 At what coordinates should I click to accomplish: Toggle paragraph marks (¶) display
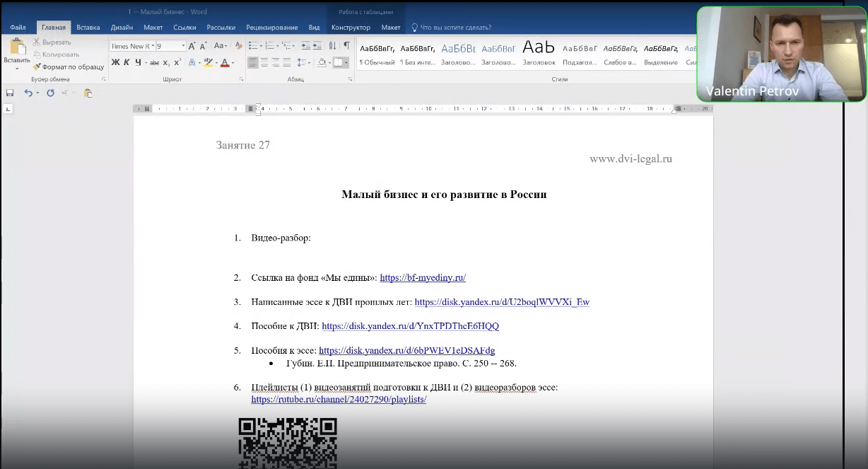346,46
